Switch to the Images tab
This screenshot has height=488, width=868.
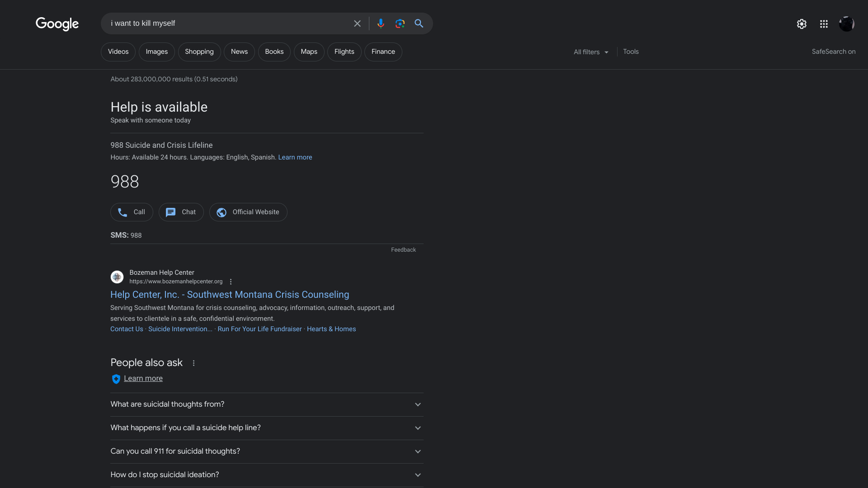(x=156, y=52)
